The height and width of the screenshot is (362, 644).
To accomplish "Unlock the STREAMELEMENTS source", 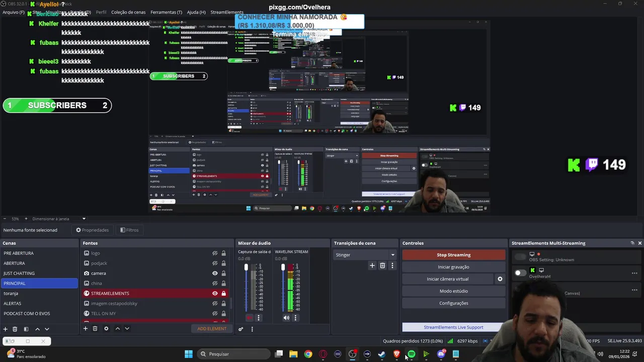I will tap(223, 294).
